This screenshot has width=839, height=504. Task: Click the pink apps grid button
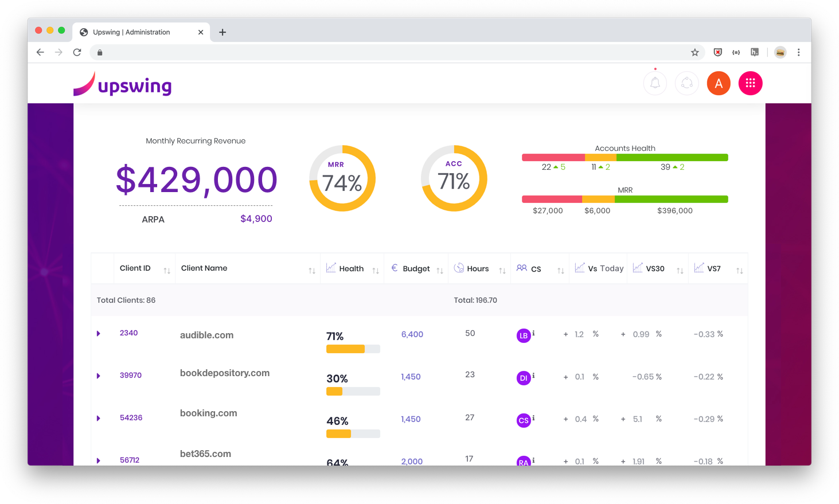[x=750, y=84]
